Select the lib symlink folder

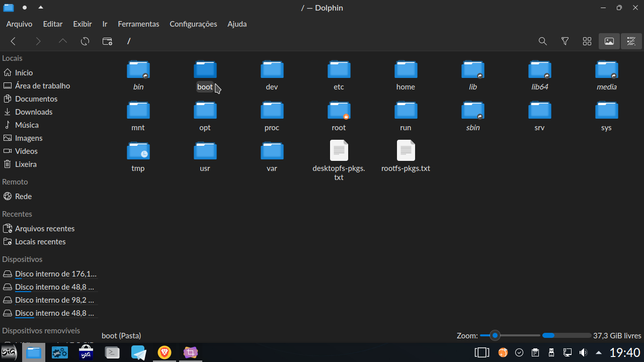click(473, 69)
